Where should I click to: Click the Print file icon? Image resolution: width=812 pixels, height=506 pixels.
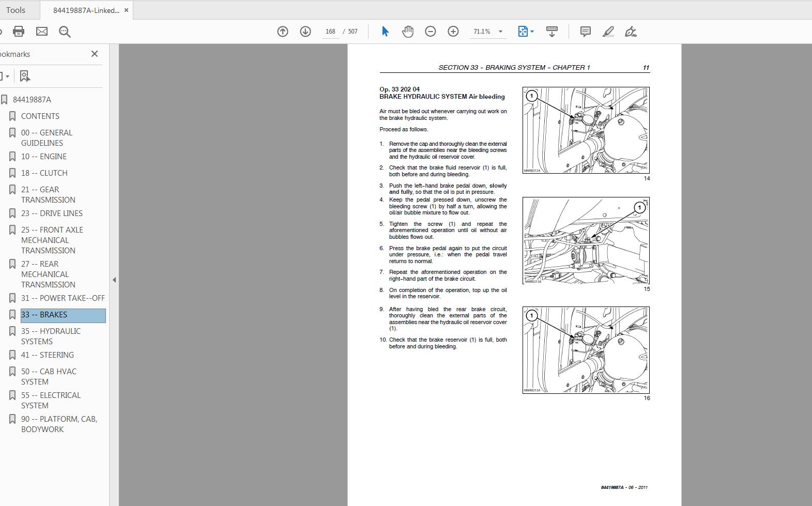19,32
